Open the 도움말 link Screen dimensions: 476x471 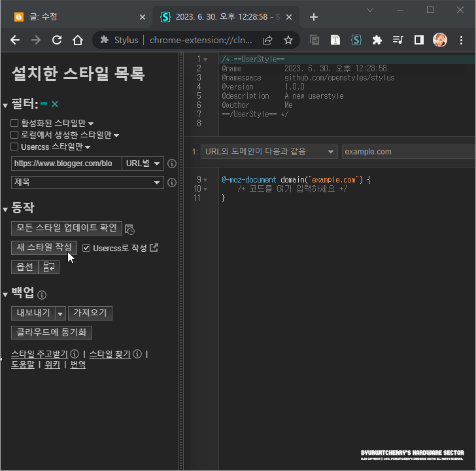click(x=23, y=365)
